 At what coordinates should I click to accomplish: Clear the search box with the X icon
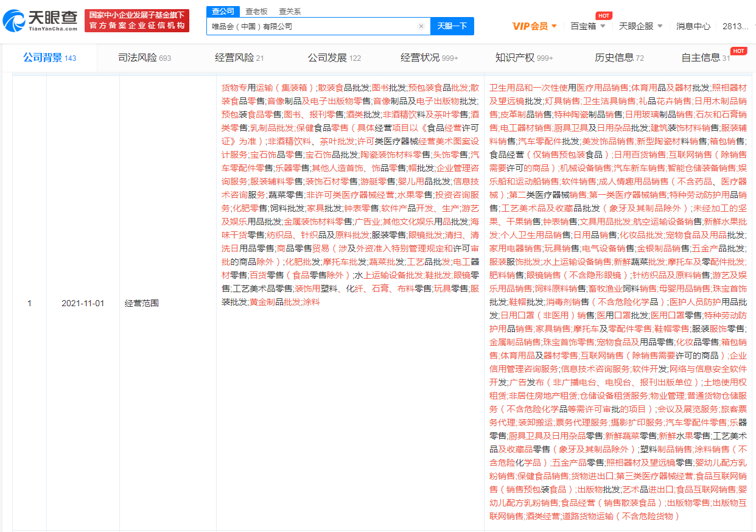421,26
